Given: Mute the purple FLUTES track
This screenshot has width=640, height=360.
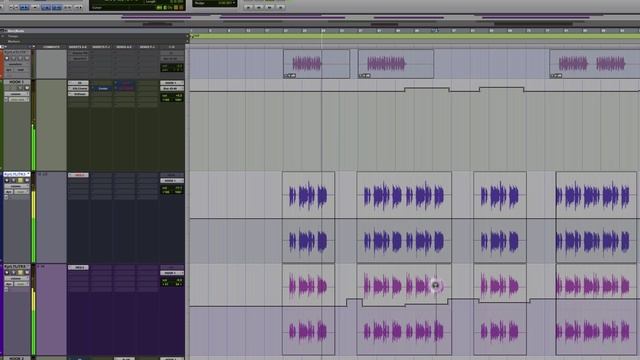Looking at the screenshot, I should tap(27, 273).
